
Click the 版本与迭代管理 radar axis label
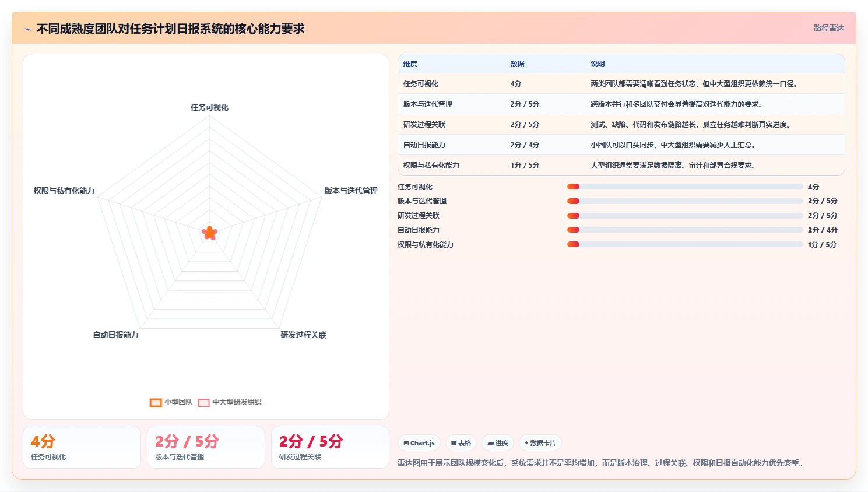[351, 191]
